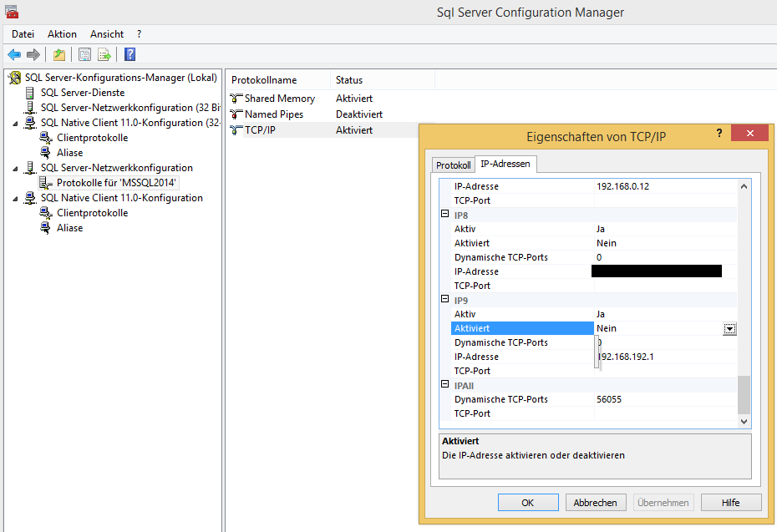Viewport: 777px width, 532px height.
Task: Click the TCP/IP protocol icon in list
Action: [236, 130]
